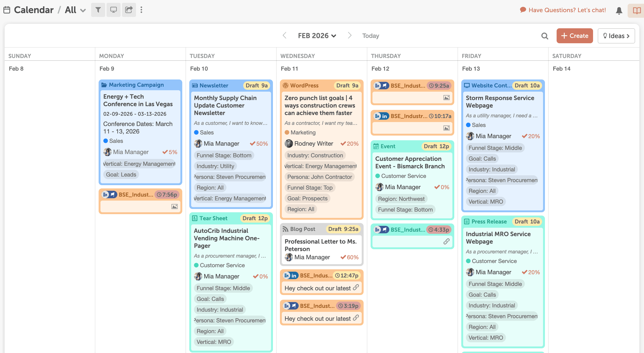
Task: Open Draft 12p status on Event card
Action: [x=436, y=146]
